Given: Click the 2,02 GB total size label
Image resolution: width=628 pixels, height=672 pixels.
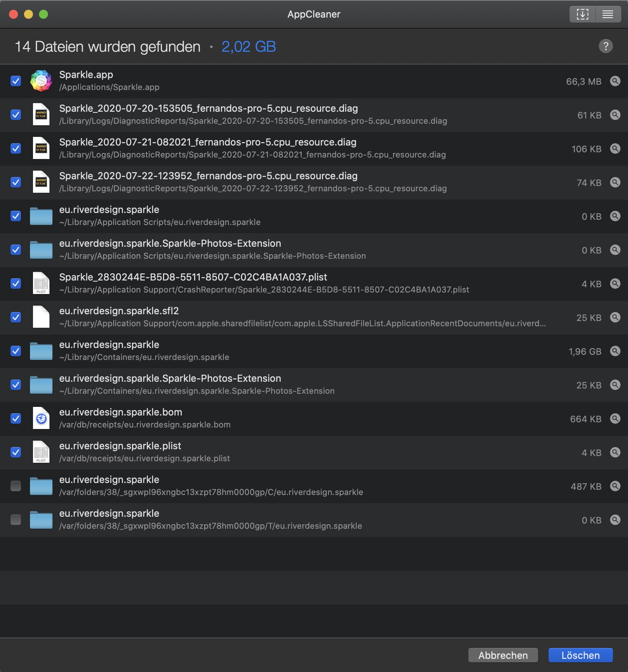Looking at the screenshot, I should click(249, 47).
